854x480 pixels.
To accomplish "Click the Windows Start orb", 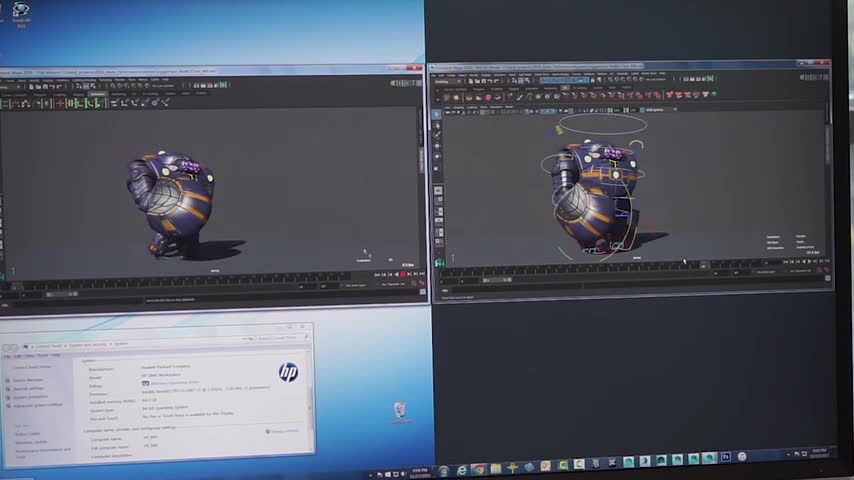I will (x=444, y=471).
